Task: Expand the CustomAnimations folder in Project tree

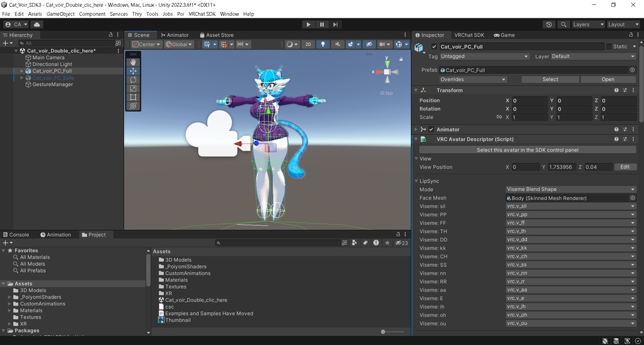Action: pyautogui.click(x=9, y=304)
